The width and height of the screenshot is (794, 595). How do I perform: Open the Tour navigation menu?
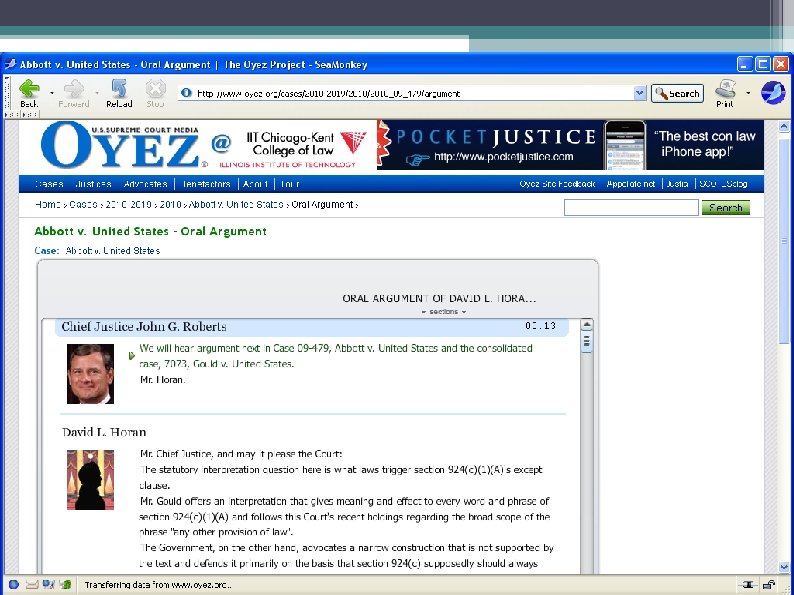coord(290,184)
